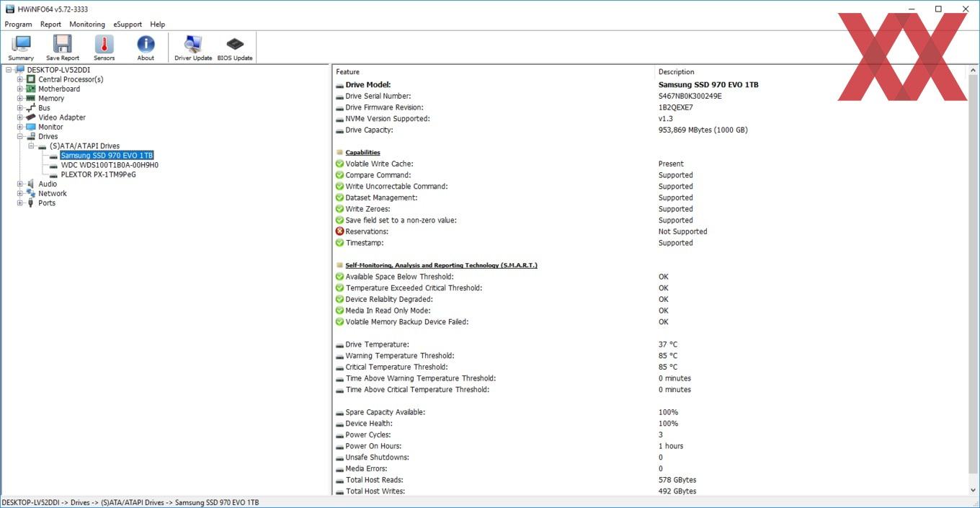Open the Report menu
Screen dimensions: 980x508
click(50, 24)
